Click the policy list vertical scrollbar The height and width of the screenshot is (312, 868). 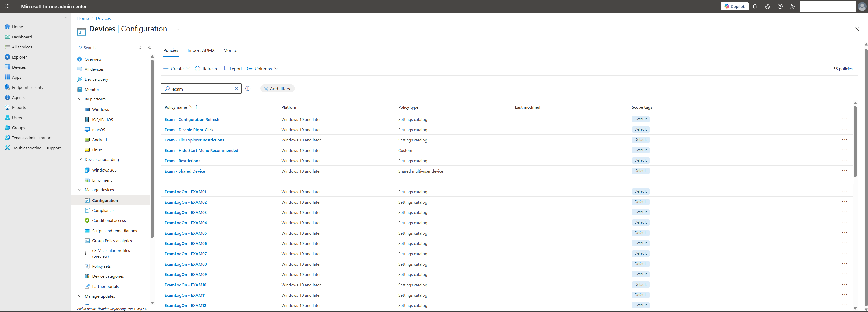tap(855, 141)
